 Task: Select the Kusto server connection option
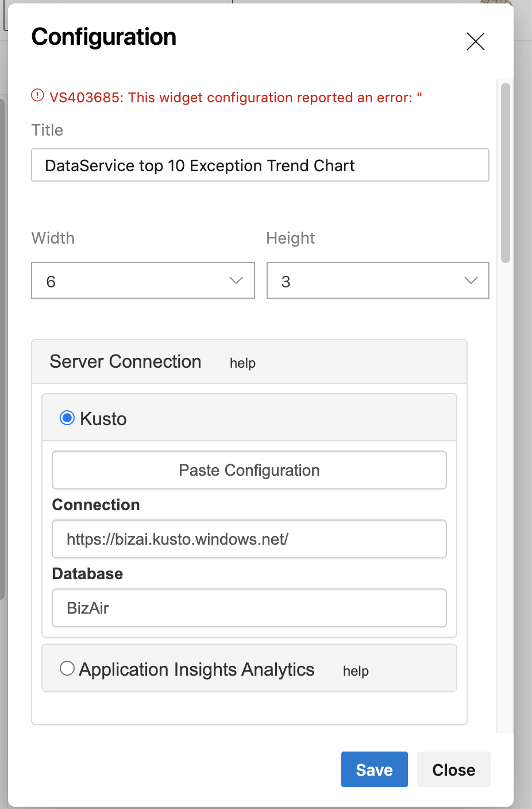(67, 418)
